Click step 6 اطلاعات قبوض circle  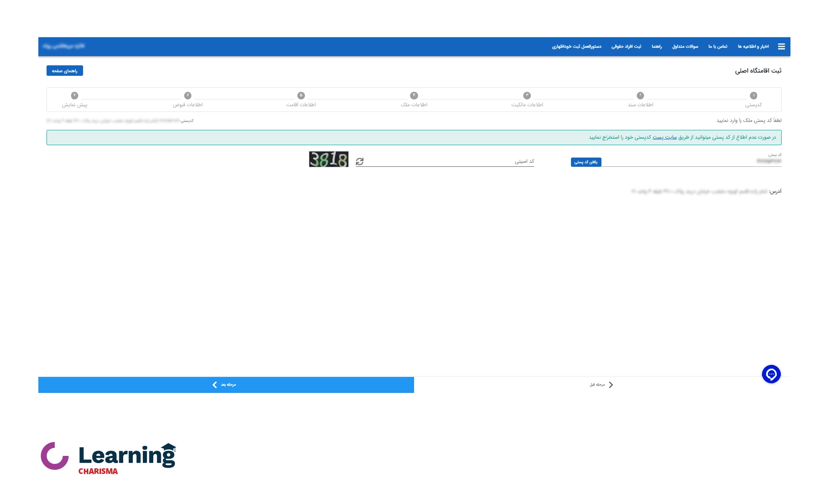click(187, 95)
